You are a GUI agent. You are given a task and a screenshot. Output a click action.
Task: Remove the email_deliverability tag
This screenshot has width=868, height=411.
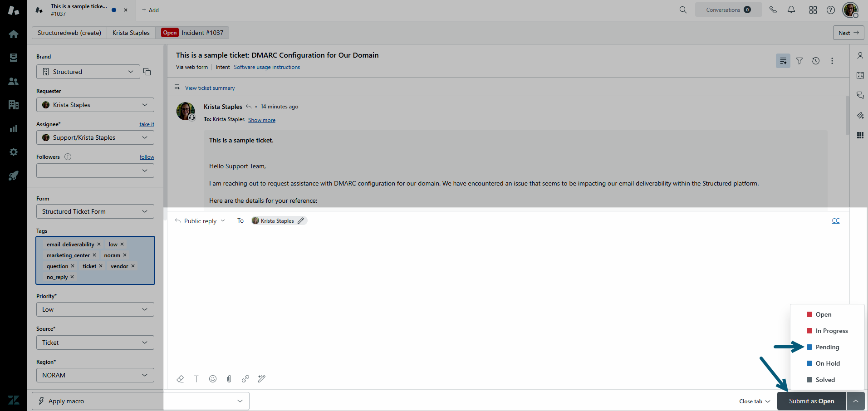(x=99, y=244)
